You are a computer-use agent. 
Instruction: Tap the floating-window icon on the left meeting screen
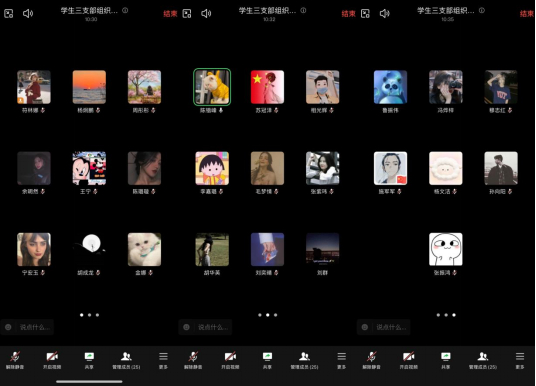9,14
